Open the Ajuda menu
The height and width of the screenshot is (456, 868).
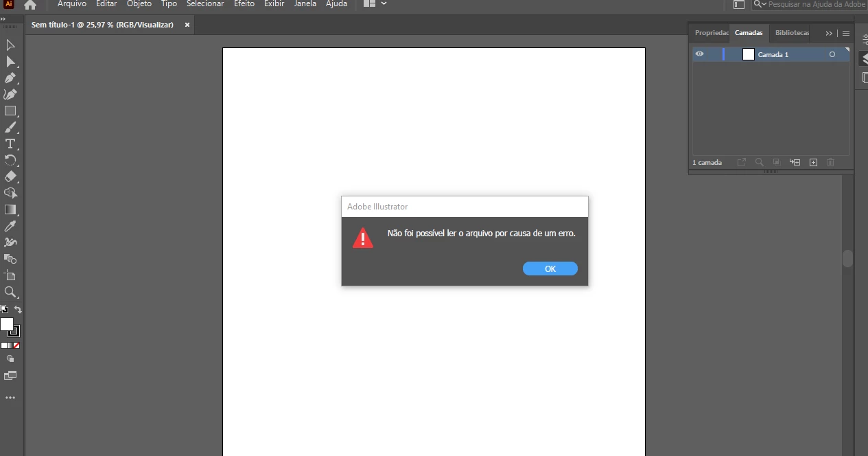pyautogui.click(x=336, y=4)
